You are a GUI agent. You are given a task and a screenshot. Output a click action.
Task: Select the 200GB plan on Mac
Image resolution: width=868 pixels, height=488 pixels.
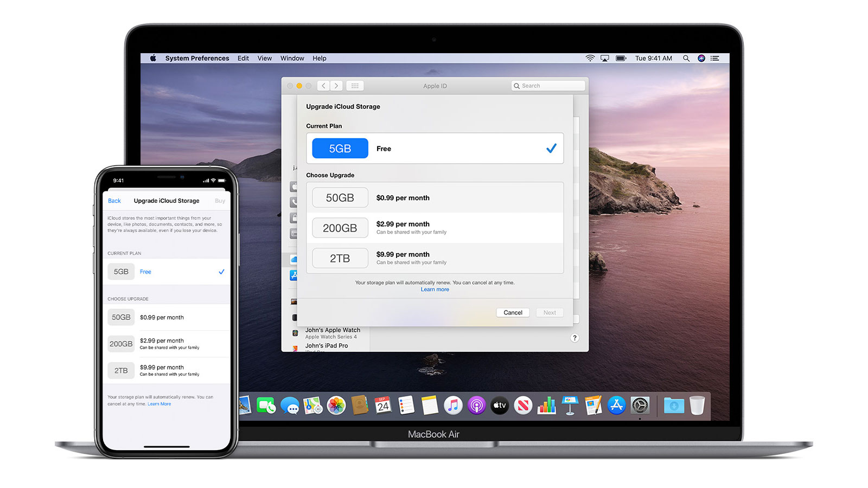coord(435,228)
